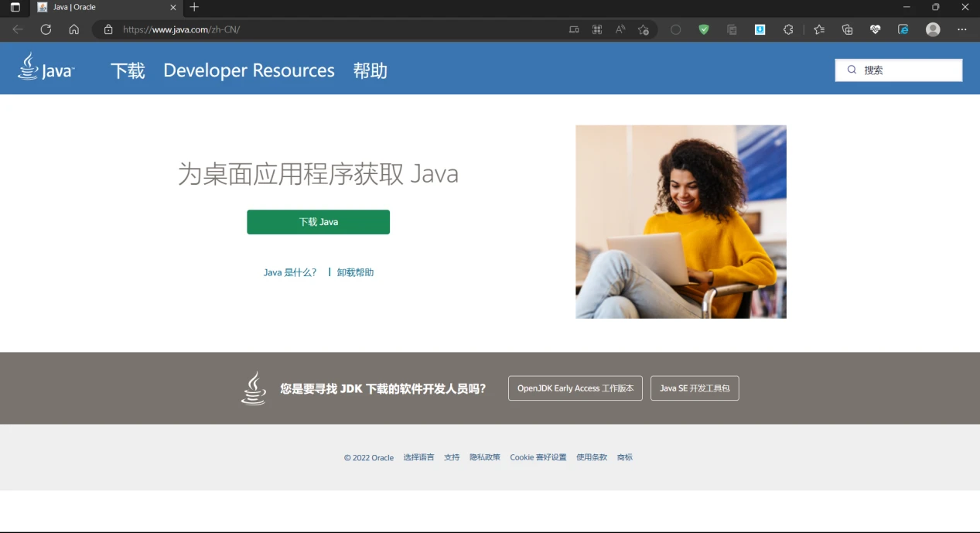Open the 下载 menu item
The image size is (980, 533).
pyautogui.click(x=128, y=70)
